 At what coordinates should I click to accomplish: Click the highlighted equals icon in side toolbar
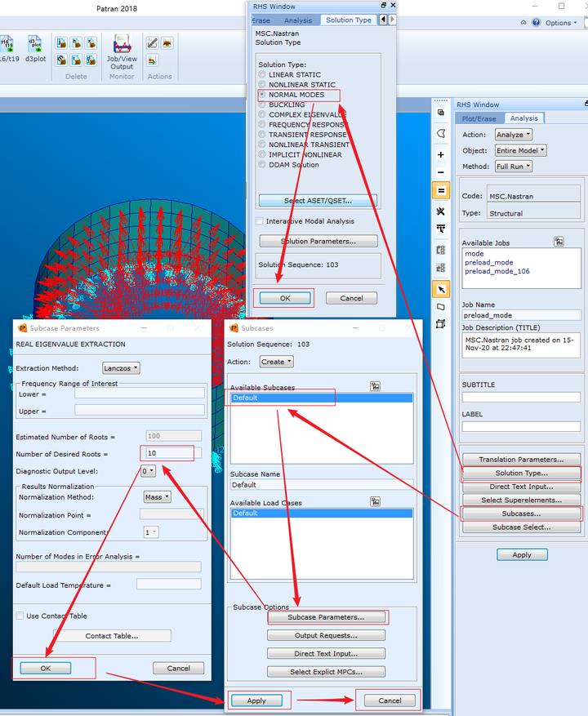441,190
